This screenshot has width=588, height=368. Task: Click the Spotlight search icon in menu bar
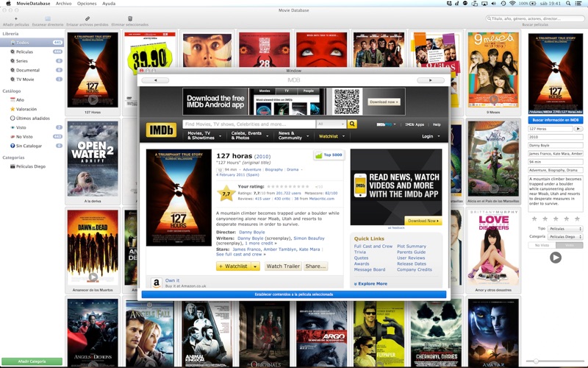(x=568, y=4)
